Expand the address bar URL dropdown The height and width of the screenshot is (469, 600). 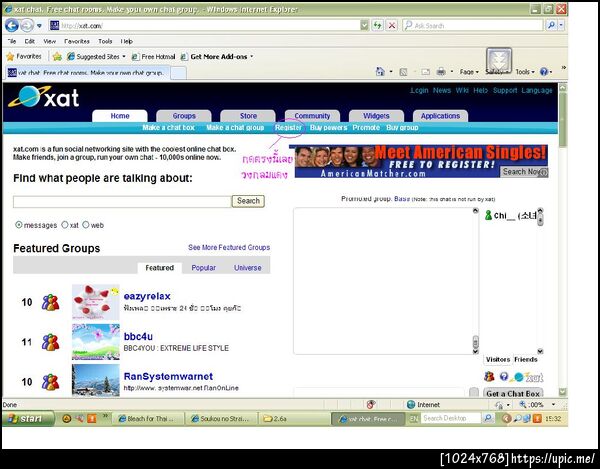[x=364, y=26]
